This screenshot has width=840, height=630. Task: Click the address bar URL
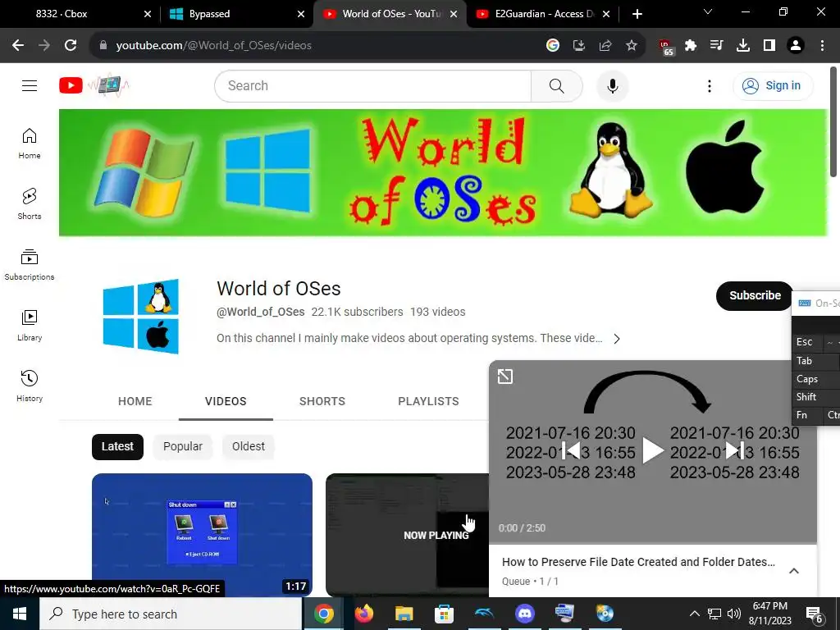click(214, 46)
